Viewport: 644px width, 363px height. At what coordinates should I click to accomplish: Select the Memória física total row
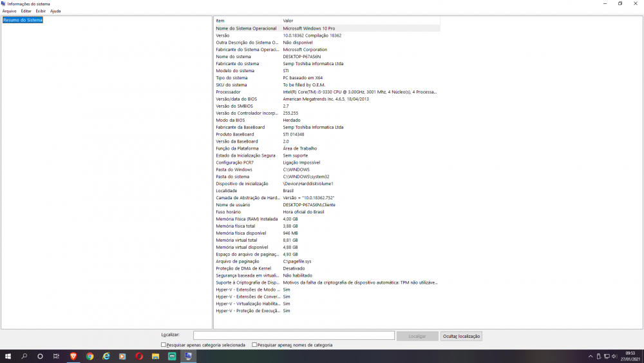coord(327,226)
